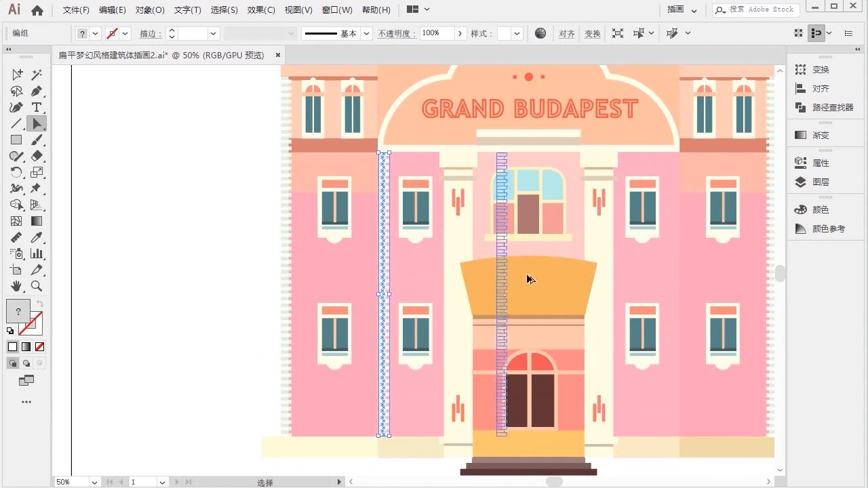Enable Draw Normal mode
The image size is (868, 488).
pos(13,363)
